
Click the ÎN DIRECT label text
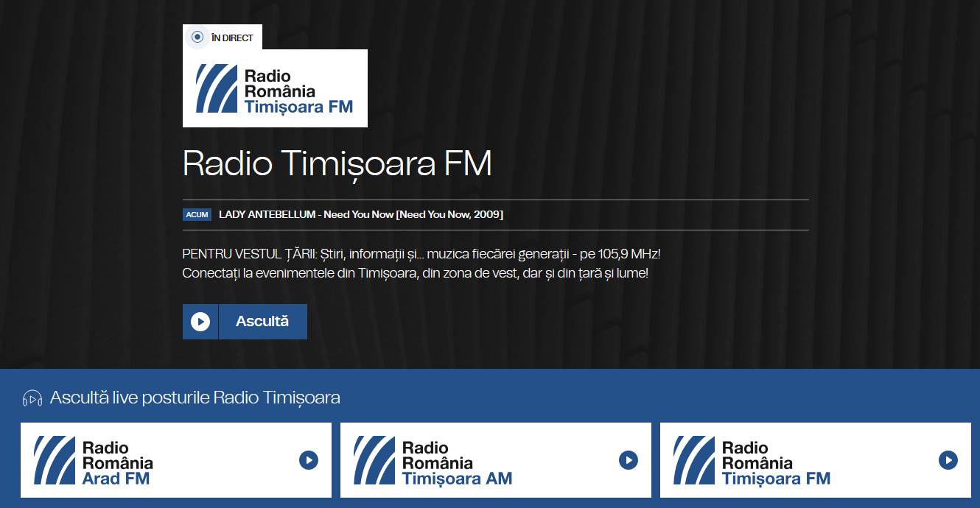pos(232,38)
